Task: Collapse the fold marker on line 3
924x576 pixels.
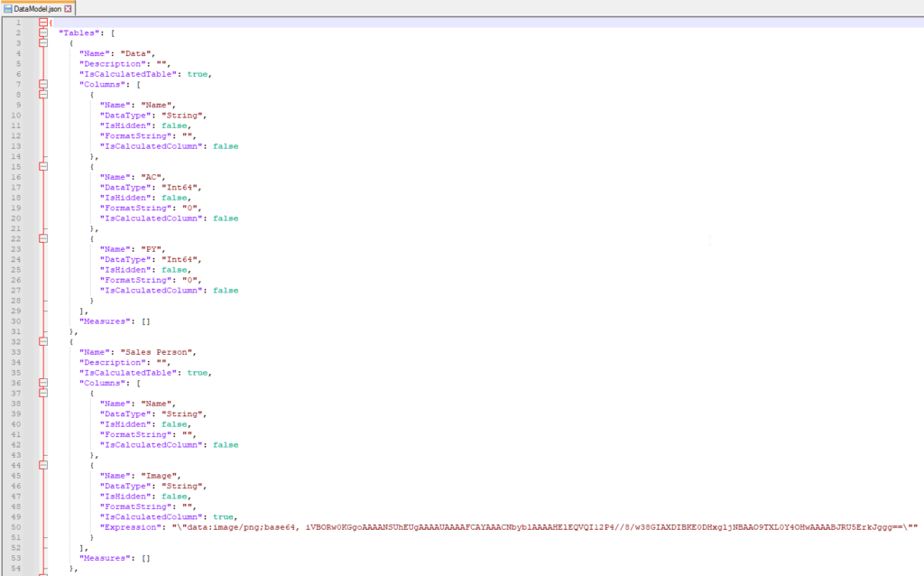Action: (42, 42)
